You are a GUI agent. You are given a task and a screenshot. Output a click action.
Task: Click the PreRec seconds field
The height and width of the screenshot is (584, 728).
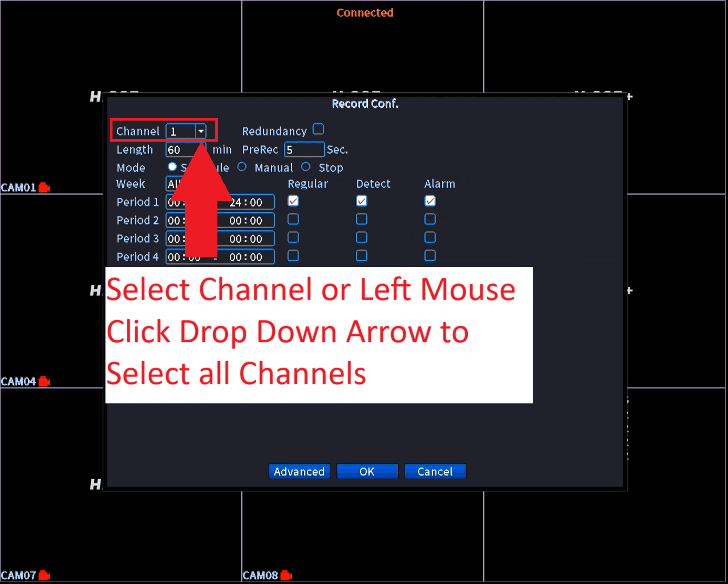pyautogui.click(x=305, y=150)
